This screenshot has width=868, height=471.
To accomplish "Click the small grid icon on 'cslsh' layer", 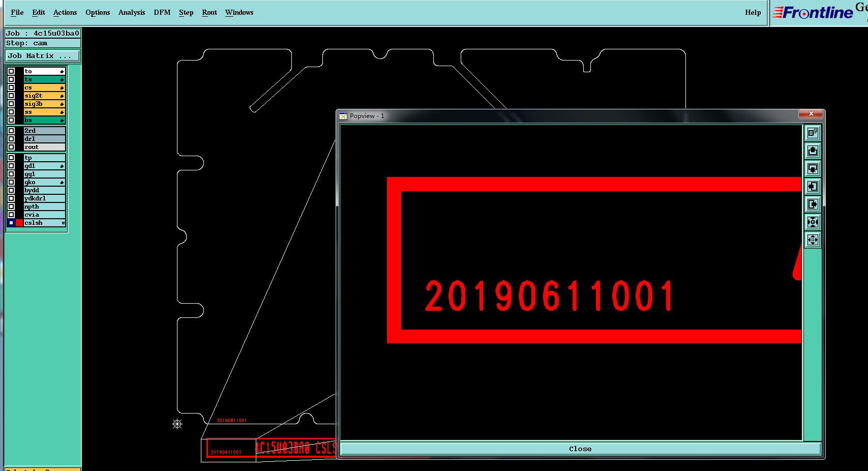I will 63,223.
